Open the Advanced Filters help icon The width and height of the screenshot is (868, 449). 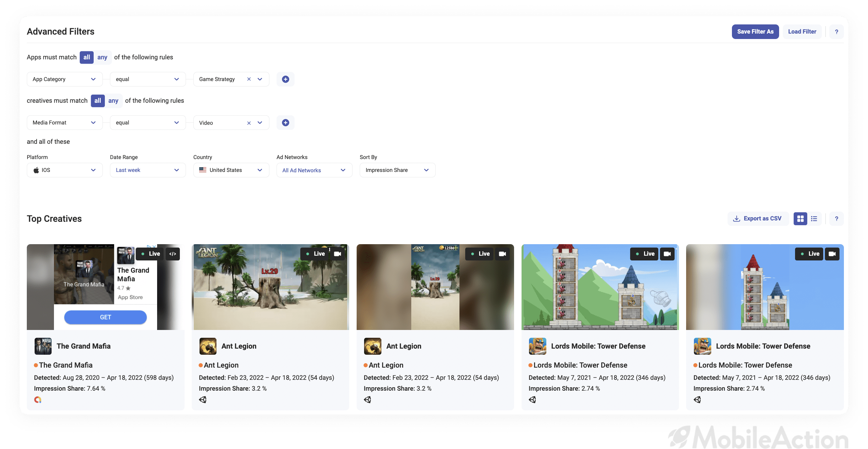[x=836, y=32]
